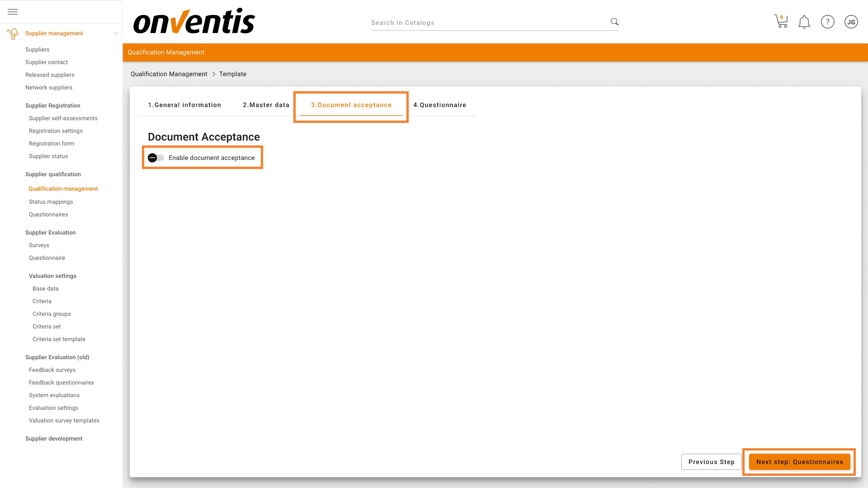Open the hamburger menu icon

click(13, 12)
